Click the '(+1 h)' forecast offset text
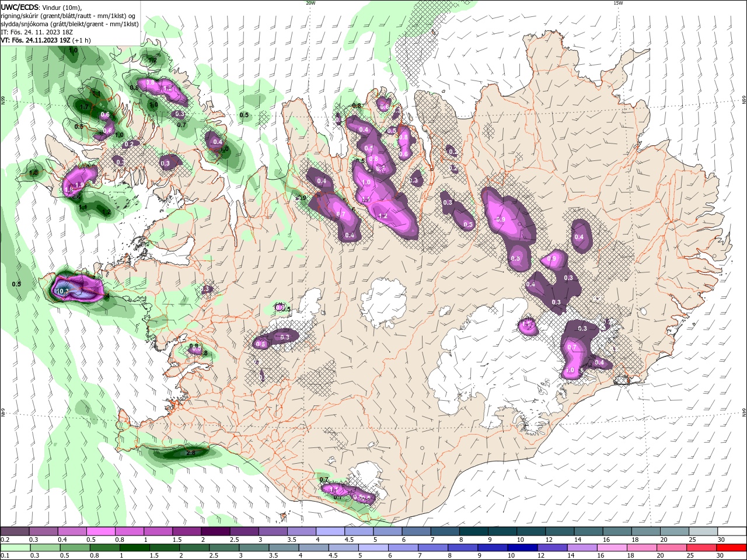 (82, 40)
